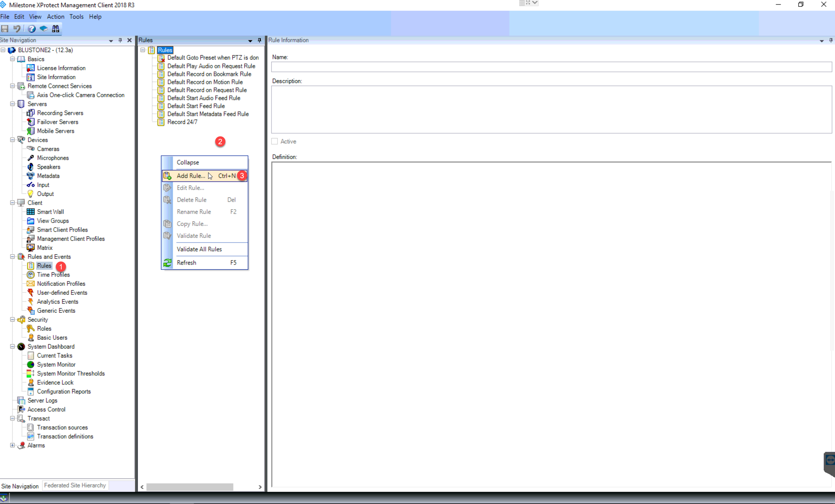The height and width of the screenshot is (504, 835).
Task: Save configuration changes using the disk icon
Action: point(5,29)
